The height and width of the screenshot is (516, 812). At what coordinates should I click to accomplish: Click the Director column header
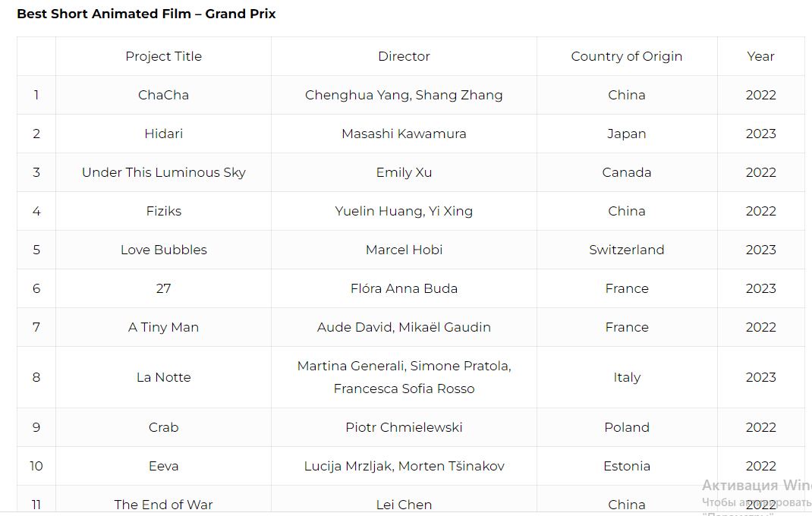404,56
